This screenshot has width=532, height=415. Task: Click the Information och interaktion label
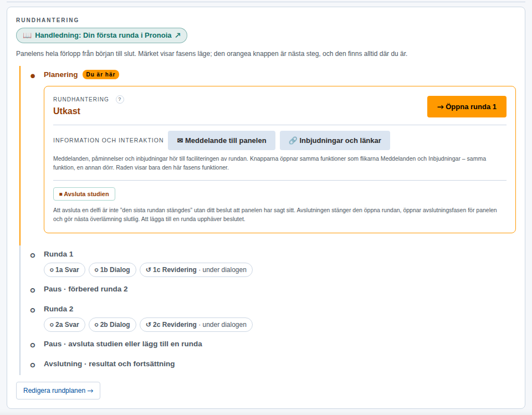(108, 141)
